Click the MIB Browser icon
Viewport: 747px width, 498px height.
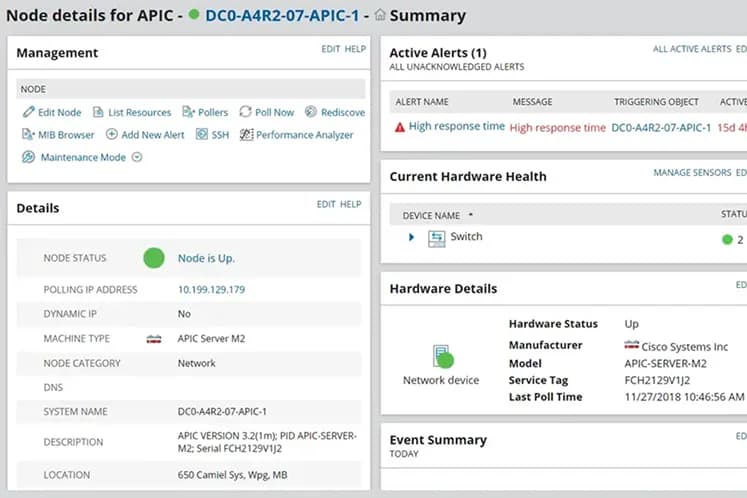click(28, 134)
